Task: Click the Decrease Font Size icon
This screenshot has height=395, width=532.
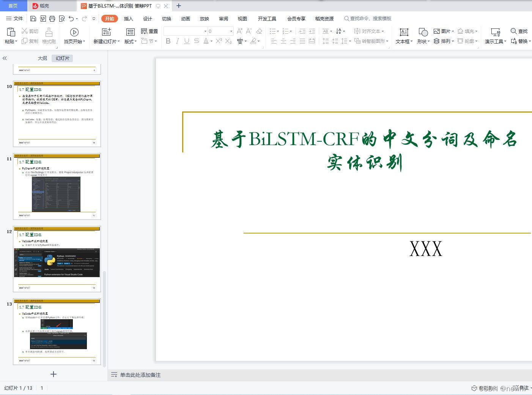Action: point(249,31)
